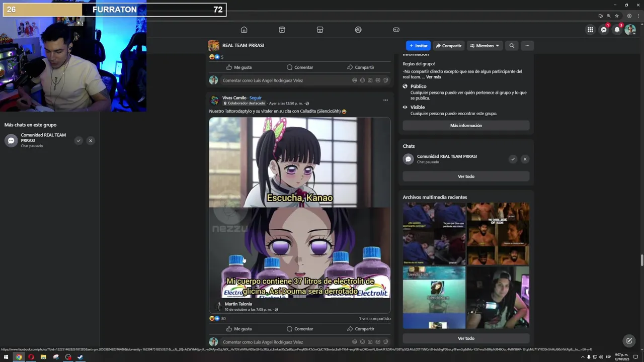Click the check icon in right Chats panel
This screenshot has height=362, width=644.
[513, 159]
